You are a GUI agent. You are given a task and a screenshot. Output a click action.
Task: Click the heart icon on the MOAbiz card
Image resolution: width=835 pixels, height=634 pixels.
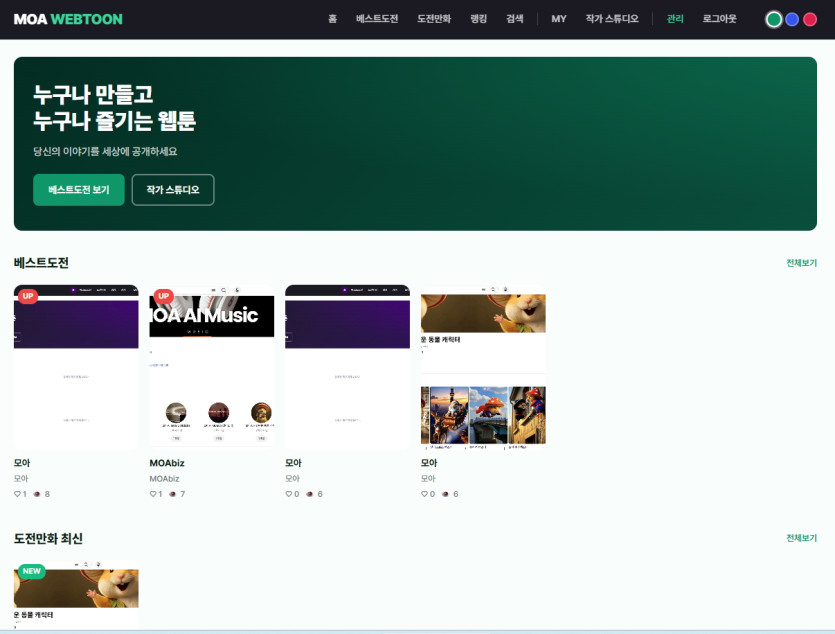(x=153, y=494)
